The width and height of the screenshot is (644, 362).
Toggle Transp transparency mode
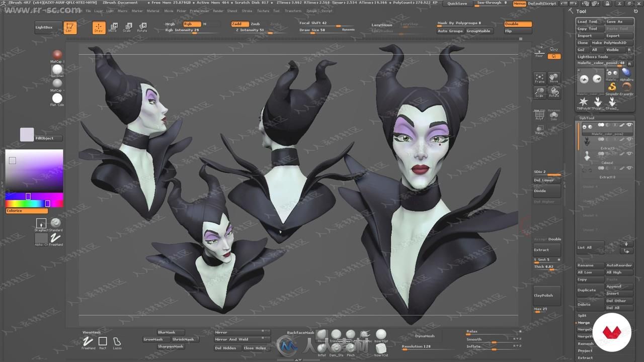coord(539,130)
